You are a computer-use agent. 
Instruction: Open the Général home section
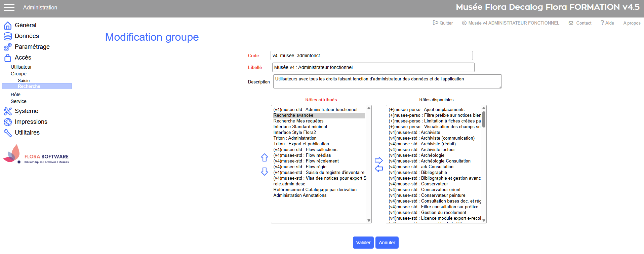pos(25,25)
